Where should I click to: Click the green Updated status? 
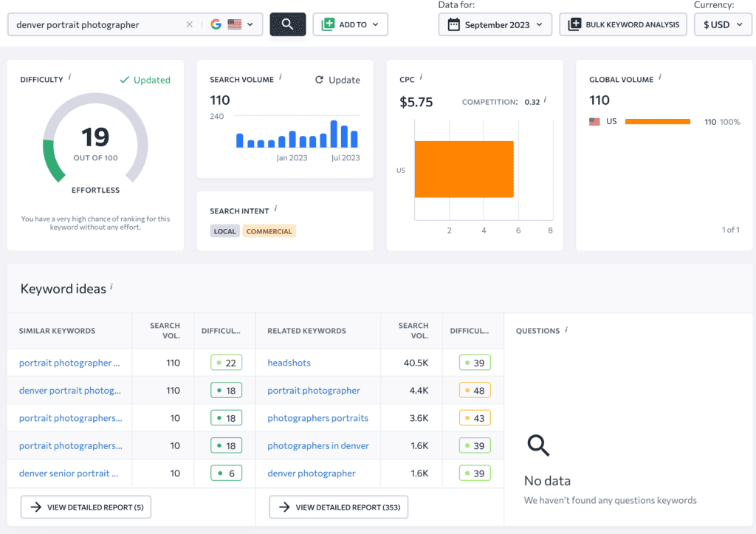click(x=145, y=80)
